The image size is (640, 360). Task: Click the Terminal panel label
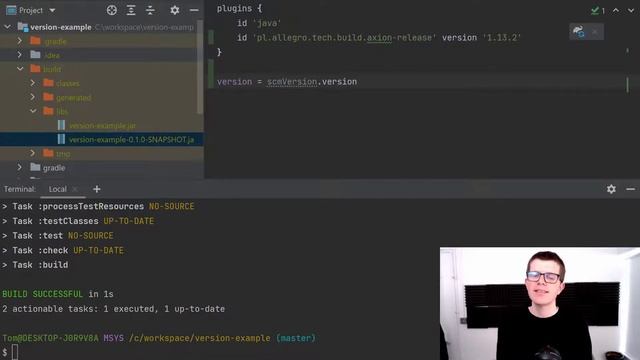click(x=20, y=189)
